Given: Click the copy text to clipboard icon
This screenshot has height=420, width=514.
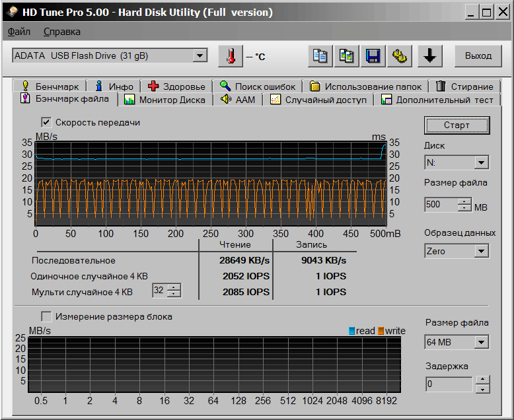Looking at the screenshot, I should (x=320, y=56).
